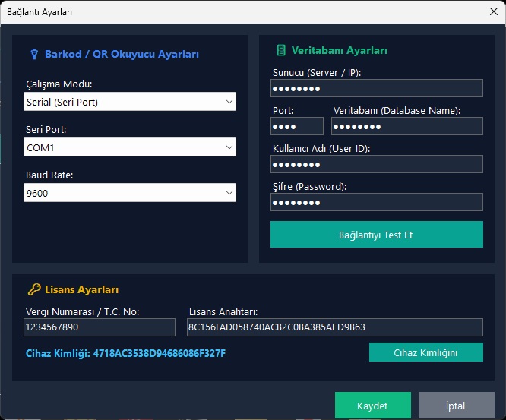Image resolution: width=506 pixels, height=420 pixels.
Task: Click the Baud Rate label
Action: [49, 175]
